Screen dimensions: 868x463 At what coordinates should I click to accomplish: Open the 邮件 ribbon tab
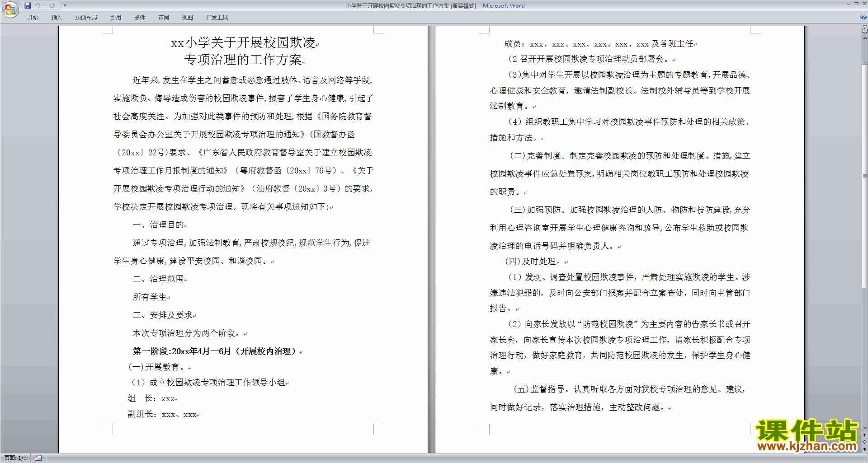[x=140, y=18]
